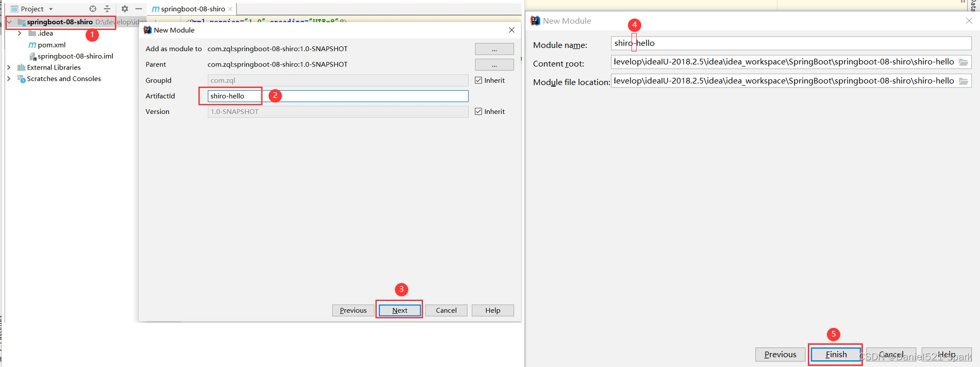Image resolution: width=980 pixels, height=367 pixels.
Task: Toggle Inherit checkbox for Version
Action: pos(478,111)
